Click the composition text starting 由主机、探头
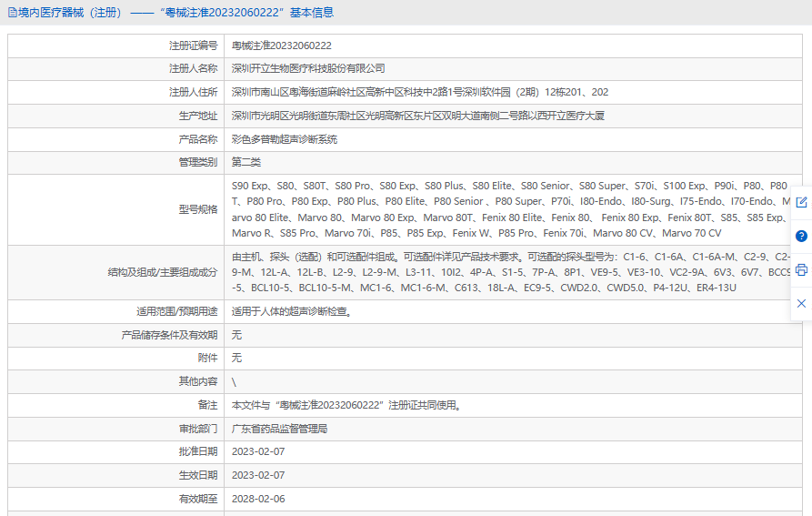The image size is (812, 516). [511, 272]
